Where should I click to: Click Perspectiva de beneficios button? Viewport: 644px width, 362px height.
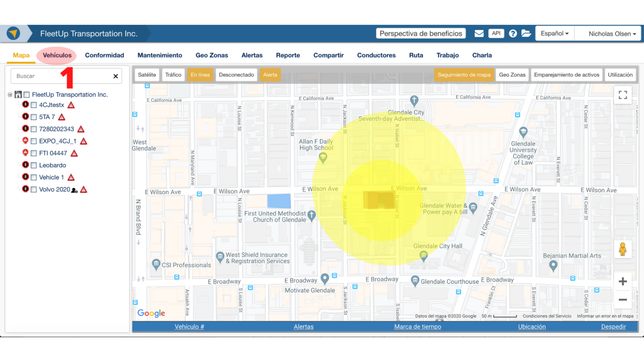(x=421, y=34)
